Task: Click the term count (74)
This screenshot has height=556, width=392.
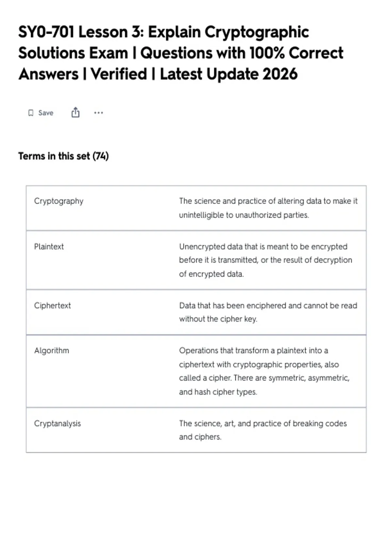Action: click(101, 156)
